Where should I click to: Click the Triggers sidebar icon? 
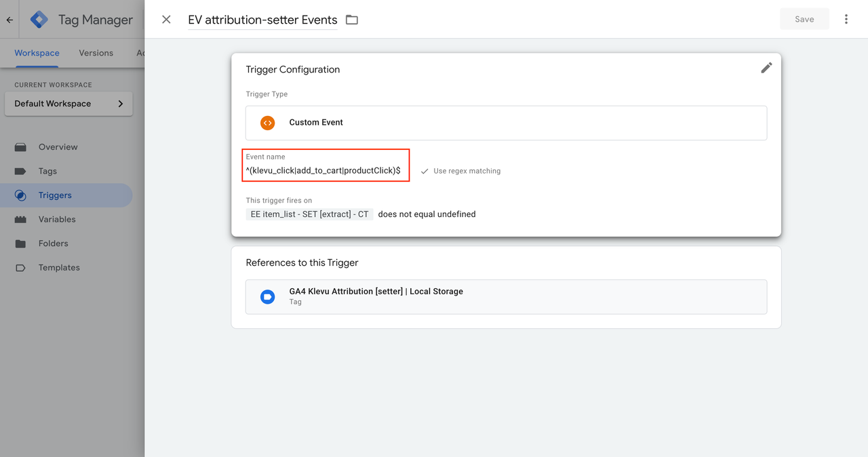tap(20, 195)
